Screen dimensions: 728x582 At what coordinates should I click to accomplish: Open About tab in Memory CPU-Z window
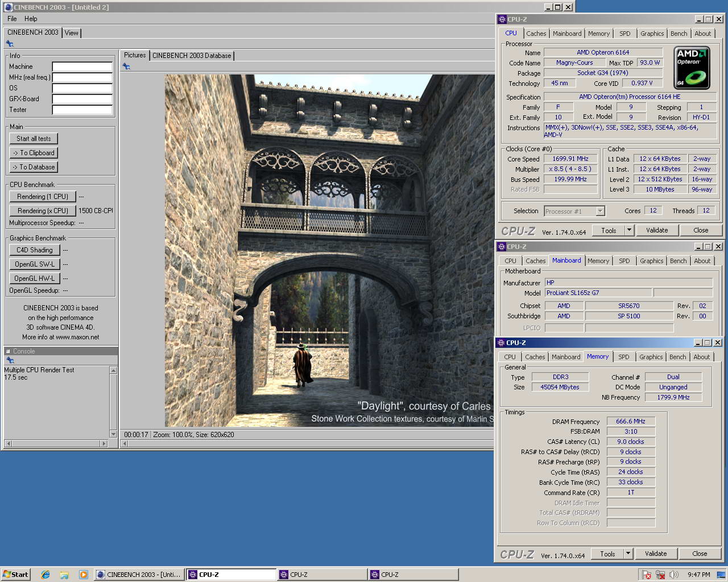point(701,357)
